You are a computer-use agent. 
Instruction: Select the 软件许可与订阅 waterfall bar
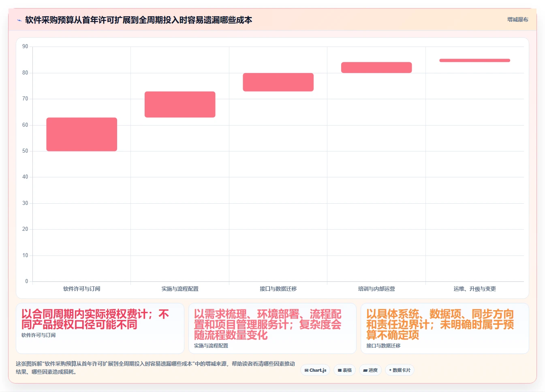[82, 134]
